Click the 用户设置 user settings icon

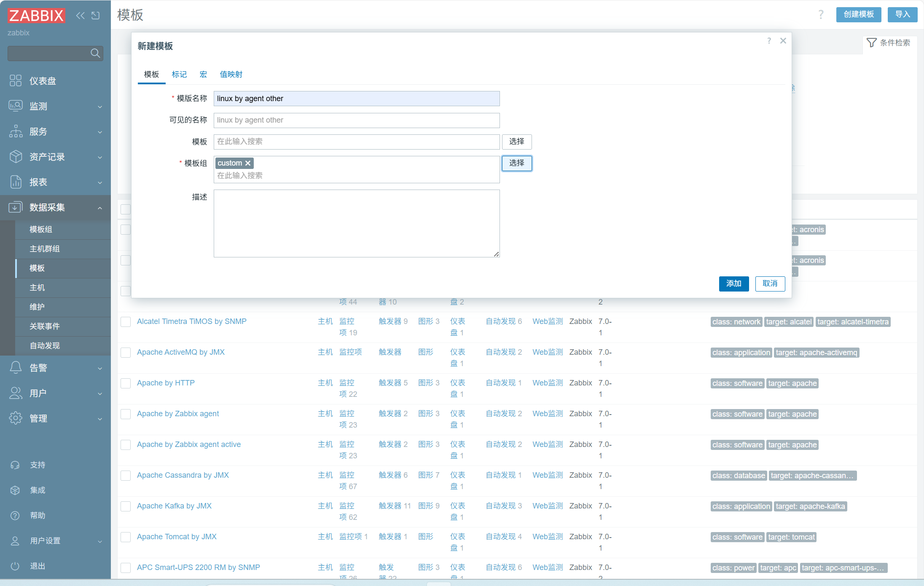pos(15,541)
